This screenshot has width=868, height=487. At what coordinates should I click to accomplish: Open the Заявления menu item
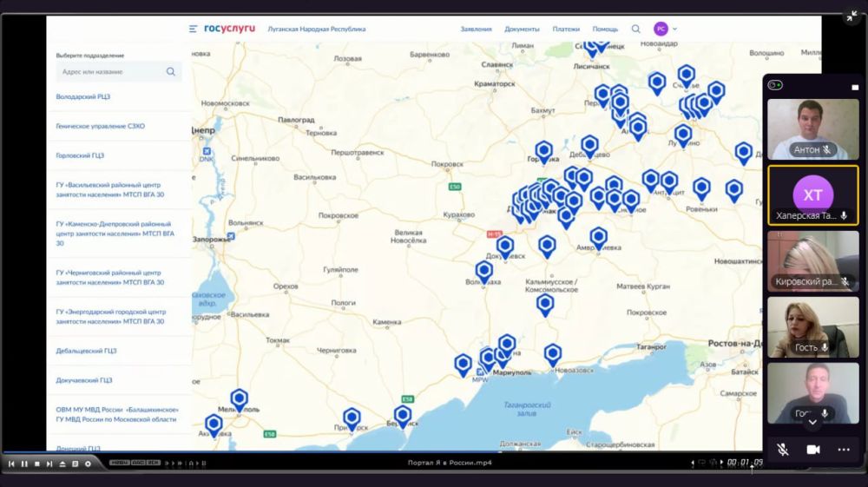(x=476, y=29)
